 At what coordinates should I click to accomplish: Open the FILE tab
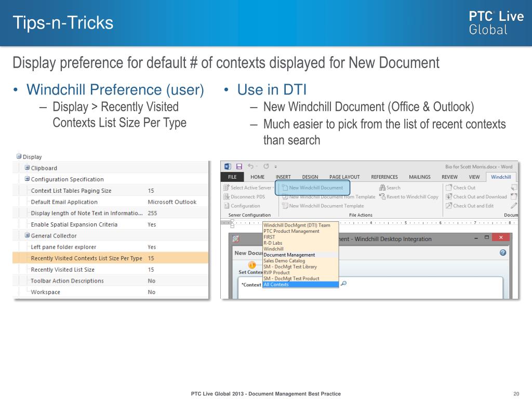232,177
